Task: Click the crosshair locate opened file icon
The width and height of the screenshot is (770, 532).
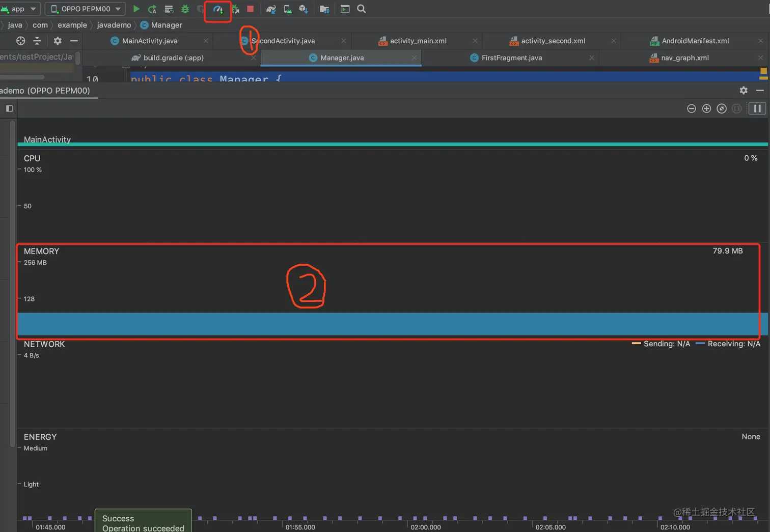Action: pyautogui.click(x=20, y=41)
